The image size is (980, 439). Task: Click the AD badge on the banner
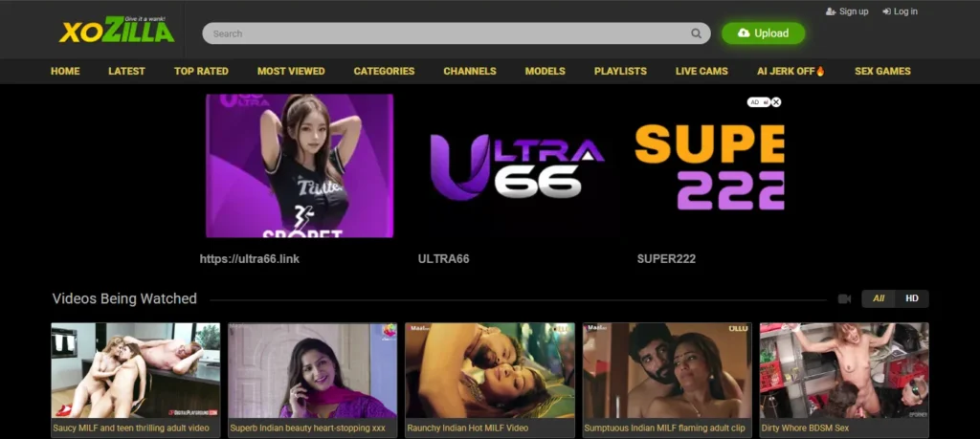click(756, 102)
